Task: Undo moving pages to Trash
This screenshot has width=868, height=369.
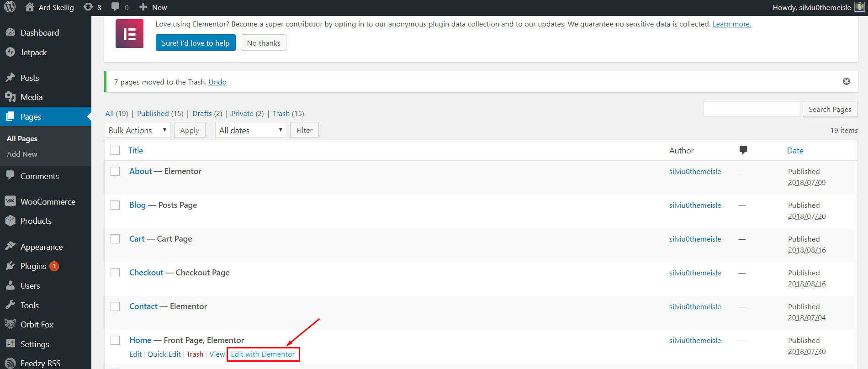Action: click(217, 82)
